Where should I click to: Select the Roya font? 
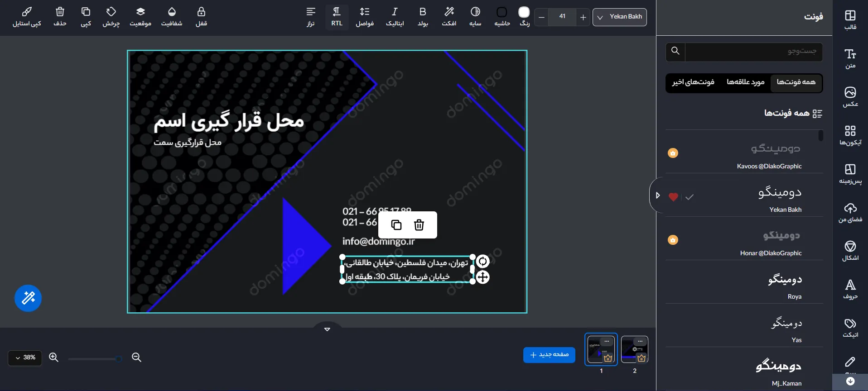click(744, 283)
